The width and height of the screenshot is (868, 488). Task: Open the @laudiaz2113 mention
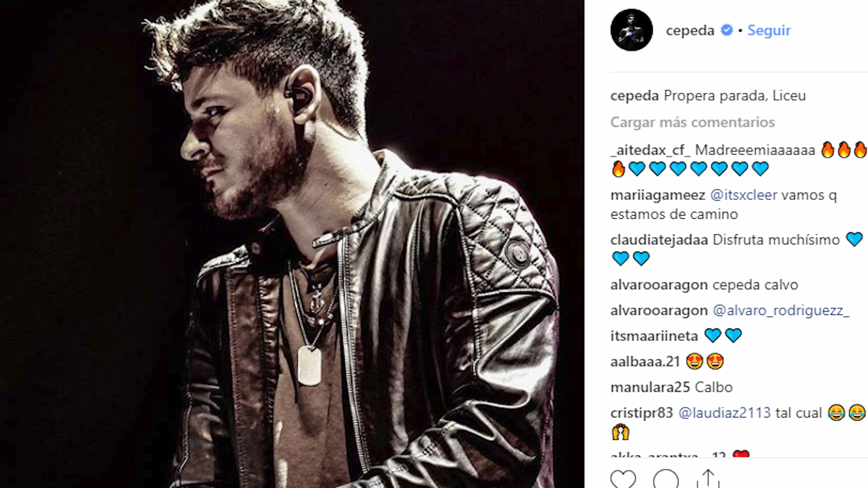click(x=724, y=413)
